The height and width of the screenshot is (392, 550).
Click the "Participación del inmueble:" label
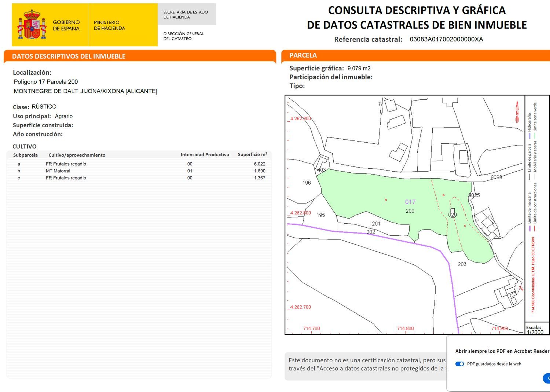pos(331,77)
